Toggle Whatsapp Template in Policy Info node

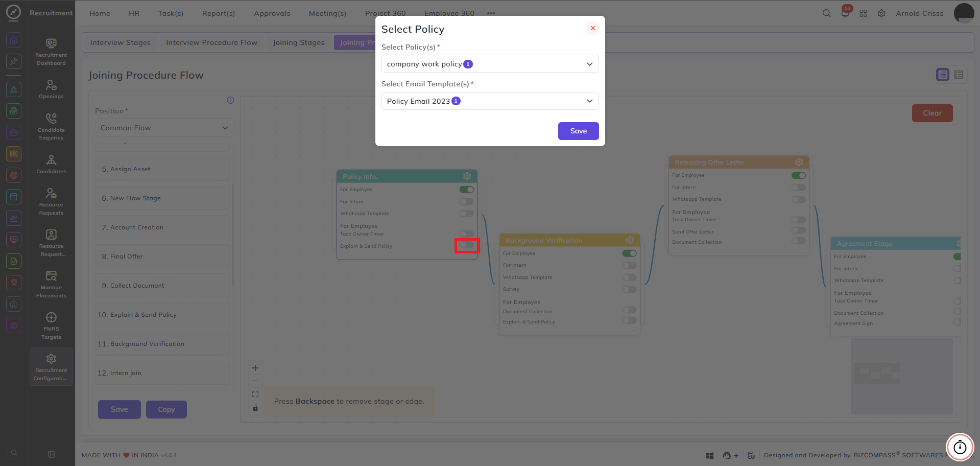coord(466,214)
